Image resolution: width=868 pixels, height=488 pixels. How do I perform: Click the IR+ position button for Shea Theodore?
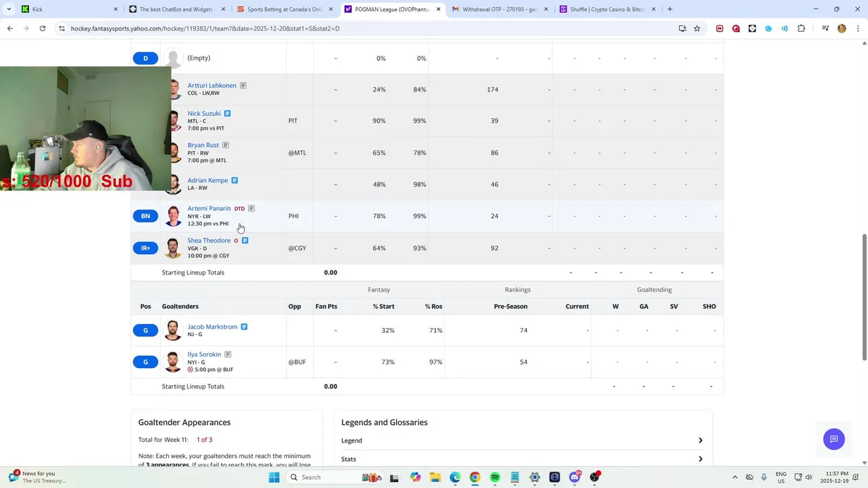[145, 248]
